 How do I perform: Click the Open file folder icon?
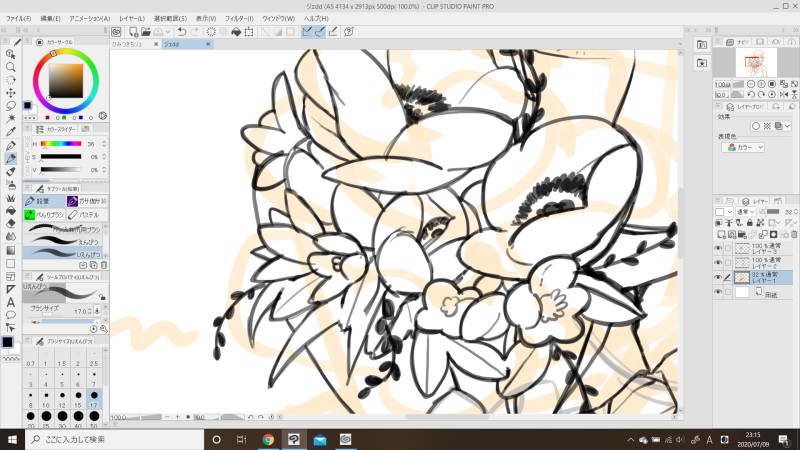point(146,32)
